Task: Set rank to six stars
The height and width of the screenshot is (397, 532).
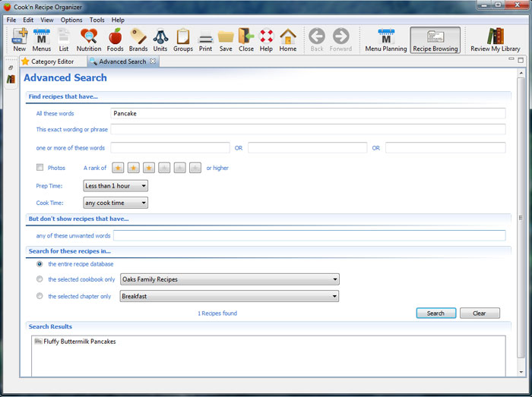Action: (195, 168)
